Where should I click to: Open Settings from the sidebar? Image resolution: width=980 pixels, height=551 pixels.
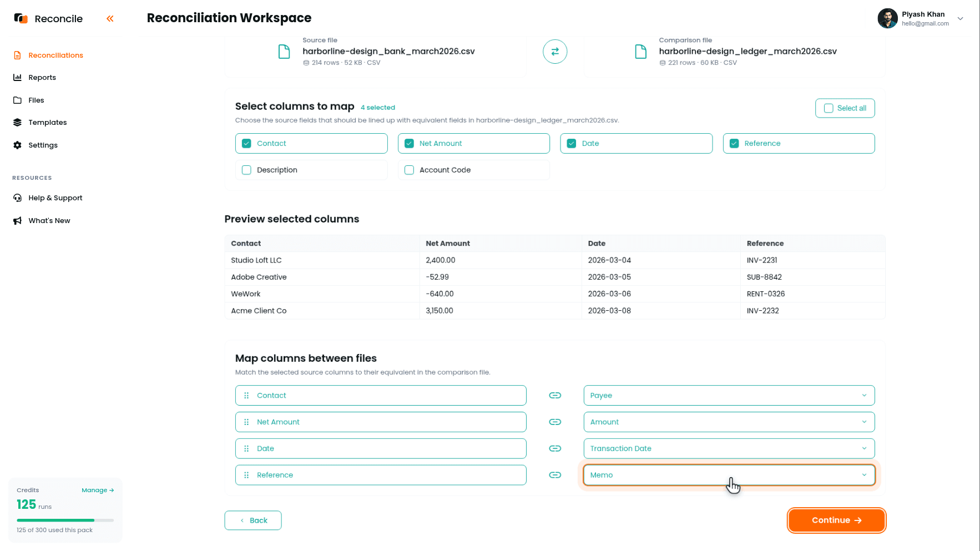pos(43,145)
